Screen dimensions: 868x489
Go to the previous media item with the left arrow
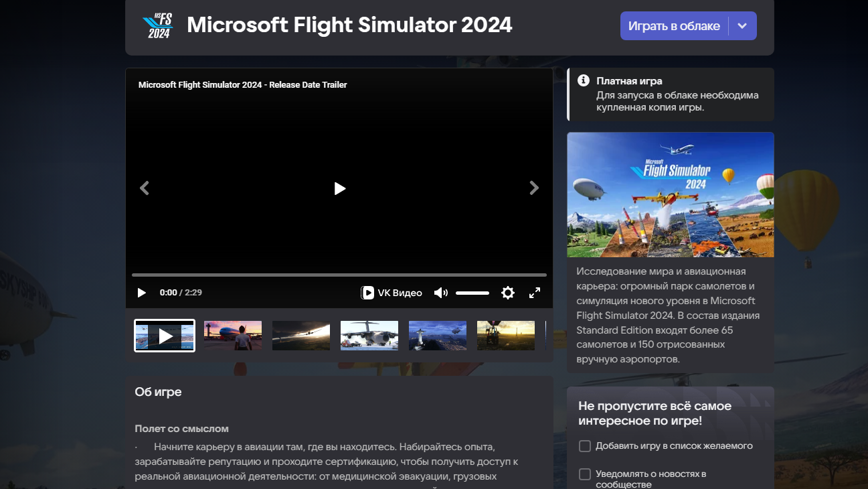144,188
